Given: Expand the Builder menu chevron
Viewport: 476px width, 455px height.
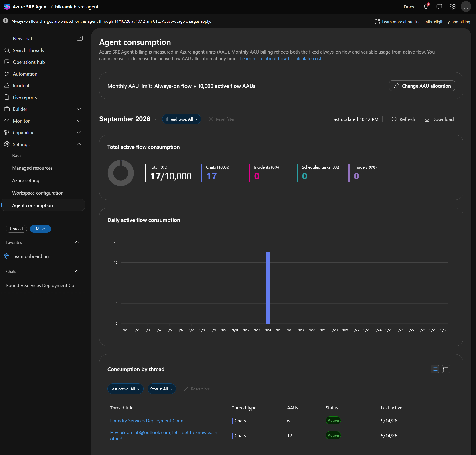Looking at the screenshot, I should point(79,109).
